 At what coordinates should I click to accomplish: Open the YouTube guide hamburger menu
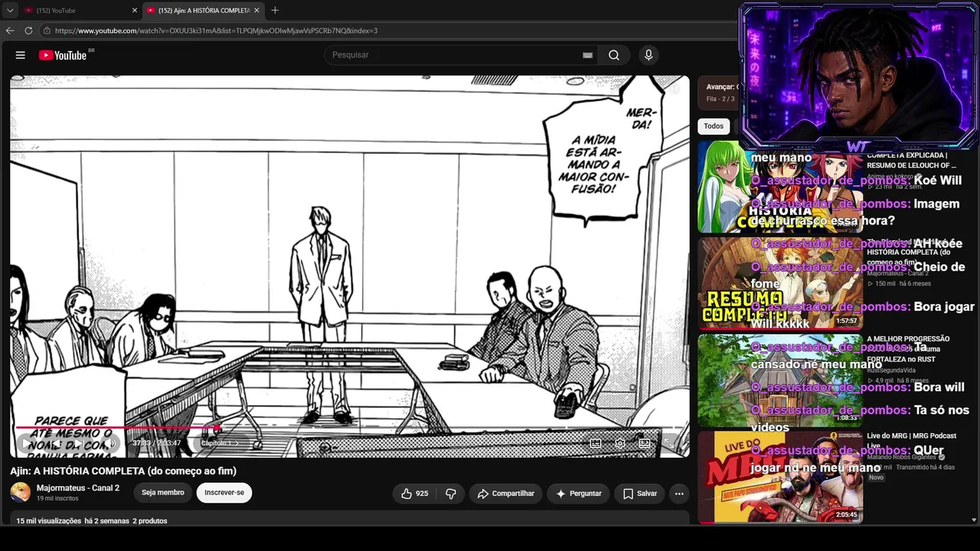tap(21, 55)
